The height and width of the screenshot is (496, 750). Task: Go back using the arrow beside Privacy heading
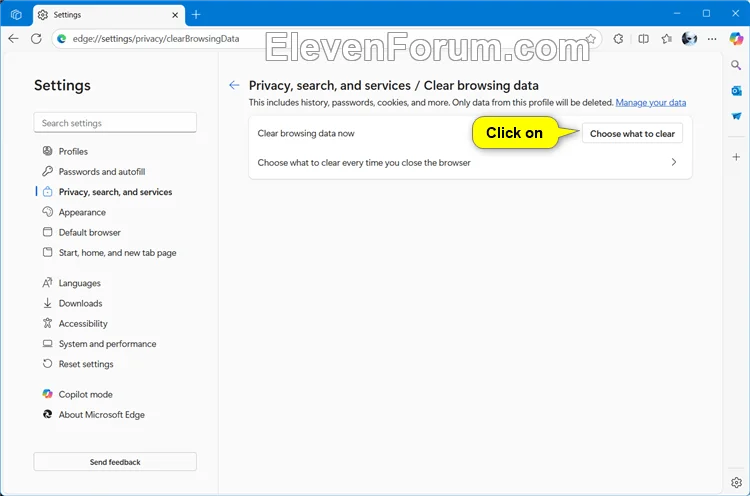pos(234,85)
